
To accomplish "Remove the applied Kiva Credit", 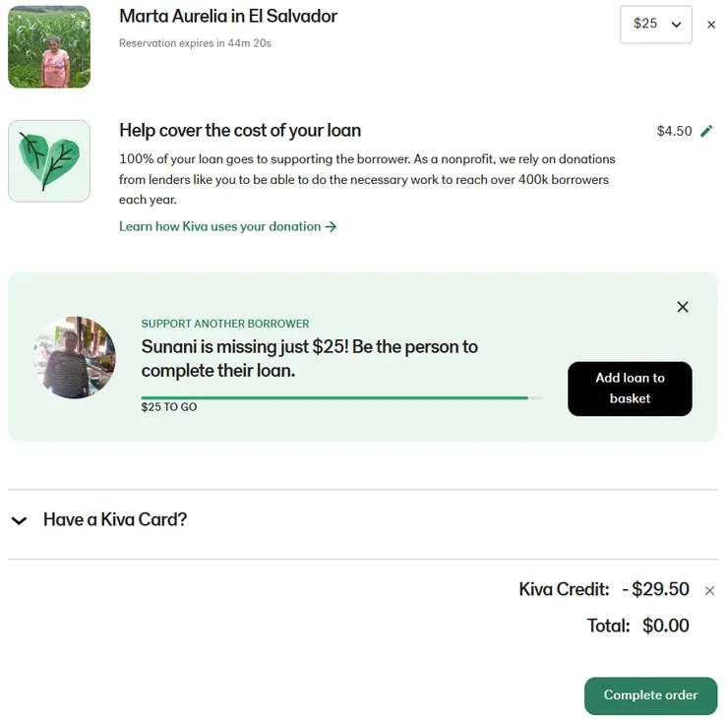I will [x=709, y=590].
